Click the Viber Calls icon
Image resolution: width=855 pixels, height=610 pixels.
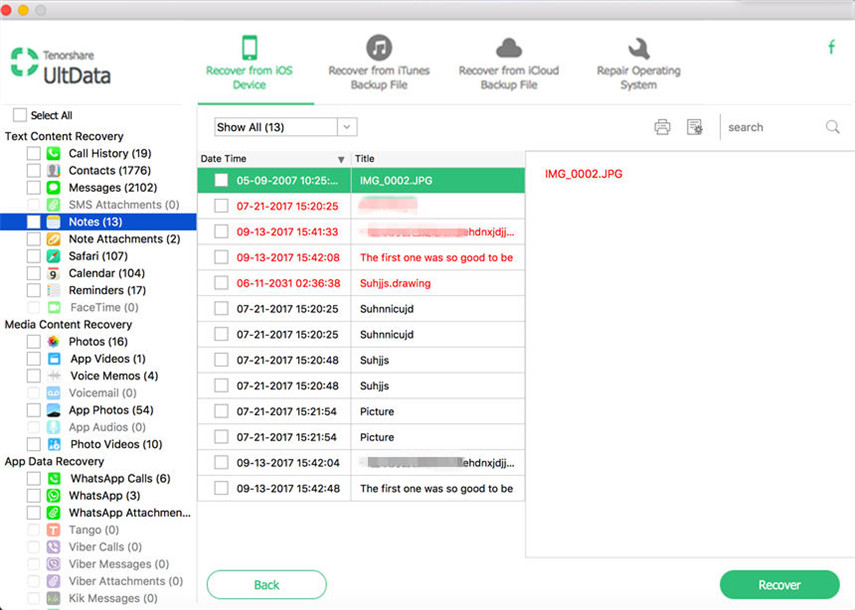[x=53, y=547]
